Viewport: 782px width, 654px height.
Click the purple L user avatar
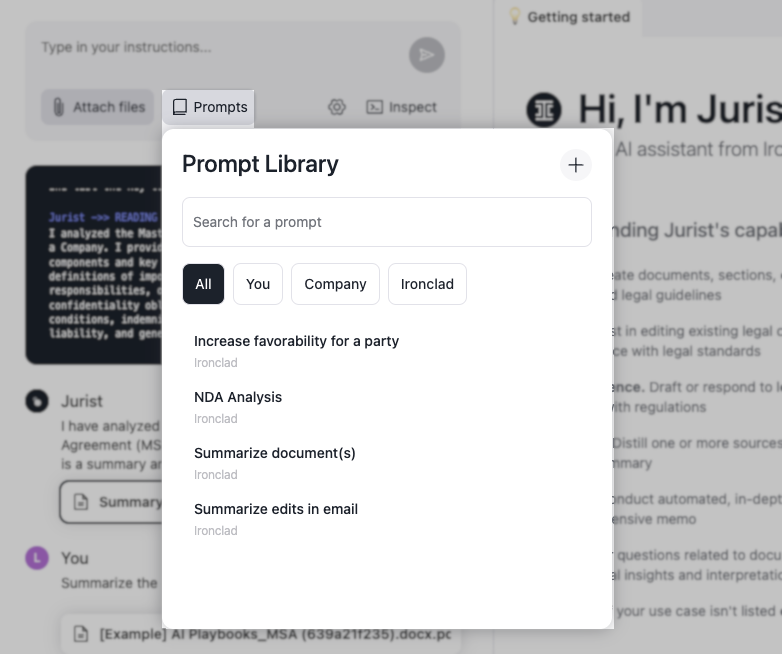tap(37, 558)
